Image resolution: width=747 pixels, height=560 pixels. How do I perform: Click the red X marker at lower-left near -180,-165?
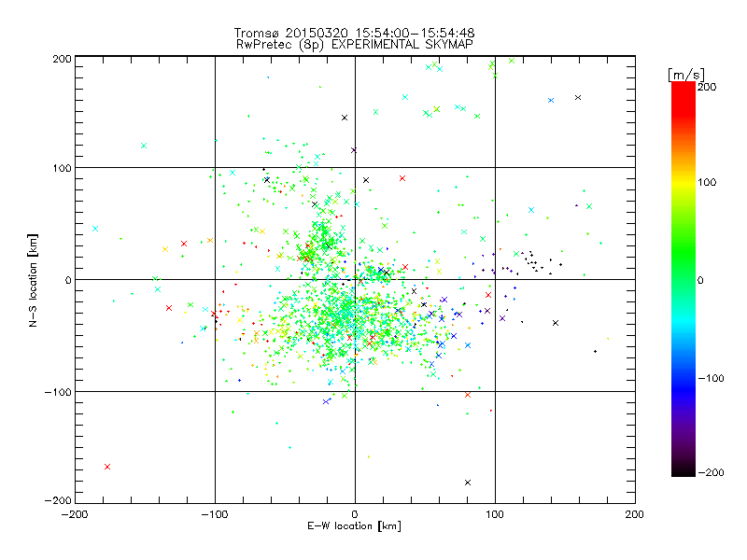point(107,467)
